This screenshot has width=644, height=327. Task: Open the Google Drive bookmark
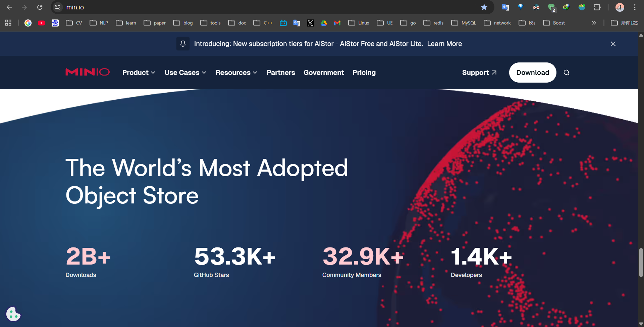324,23
